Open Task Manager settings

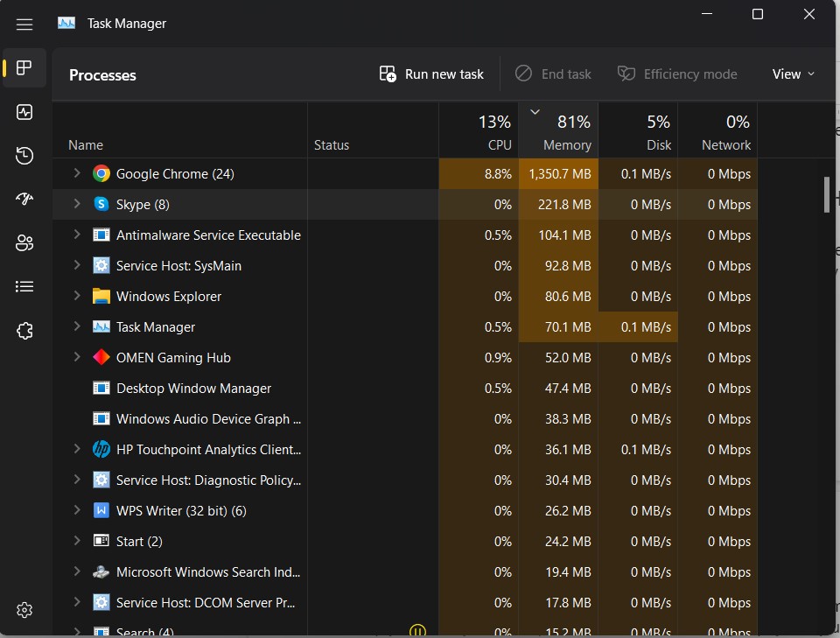pos(24,610)
